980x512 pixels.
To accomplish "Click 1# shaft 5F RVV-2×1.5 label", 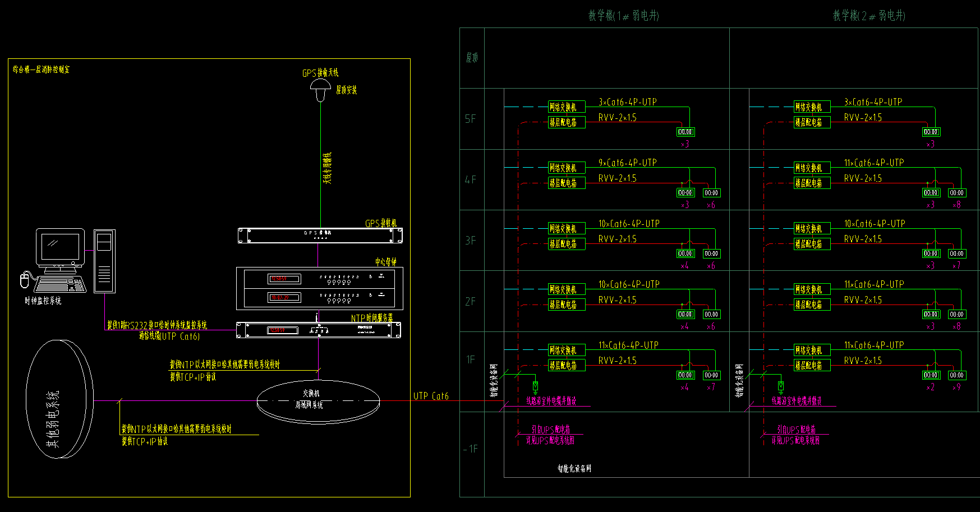I will click(617, 118).
